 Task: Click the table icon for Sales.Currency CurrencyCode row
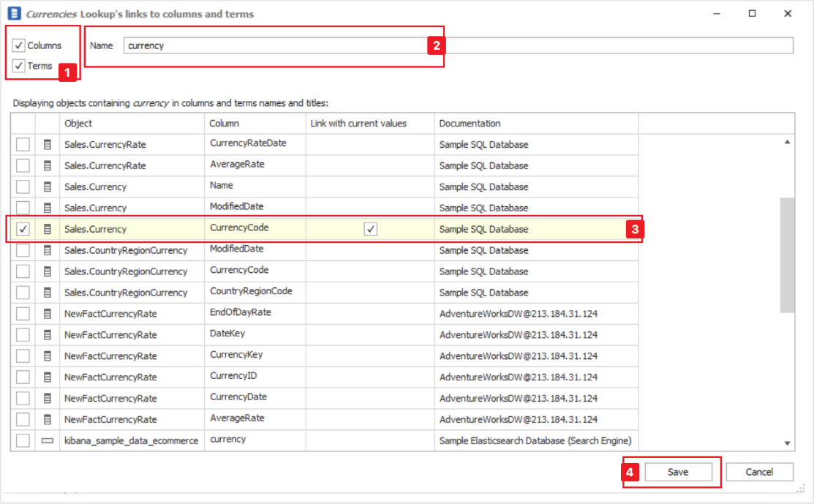point(48,229)
